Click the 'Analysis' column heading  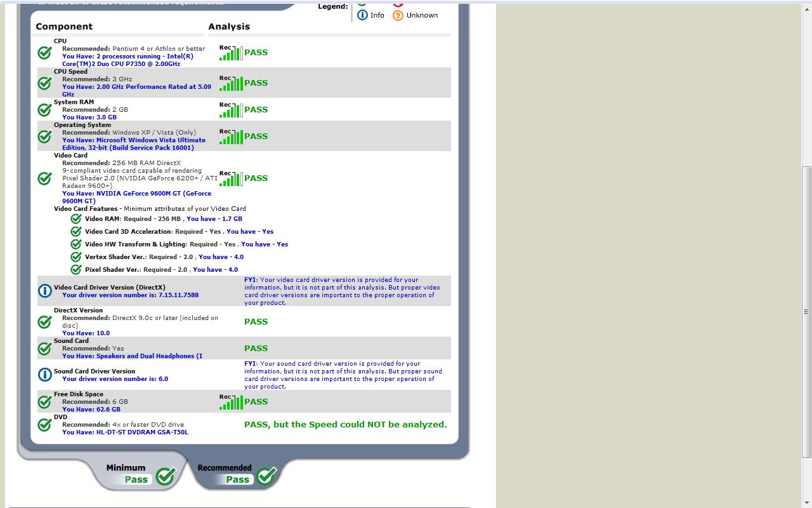pyautogui.click(x=229, y=27)
